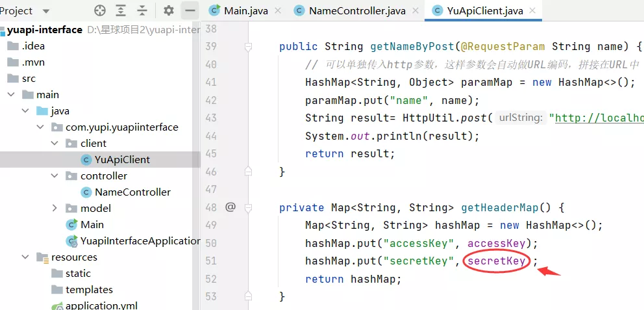Viewport: 644px width, 310px height.
Task: Click the client package folder icon
Action: click(71, 144)
